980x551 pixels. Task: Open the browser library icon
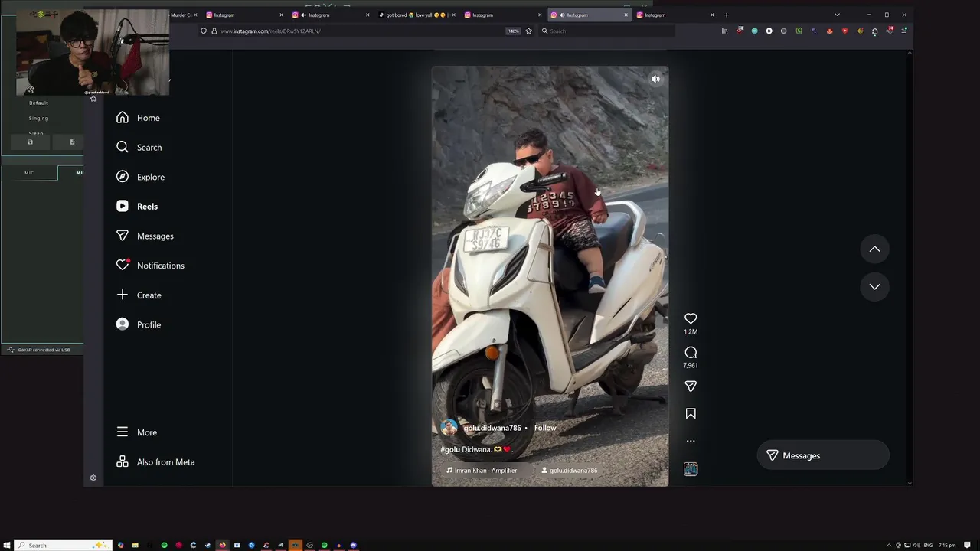tap(724, 31)
